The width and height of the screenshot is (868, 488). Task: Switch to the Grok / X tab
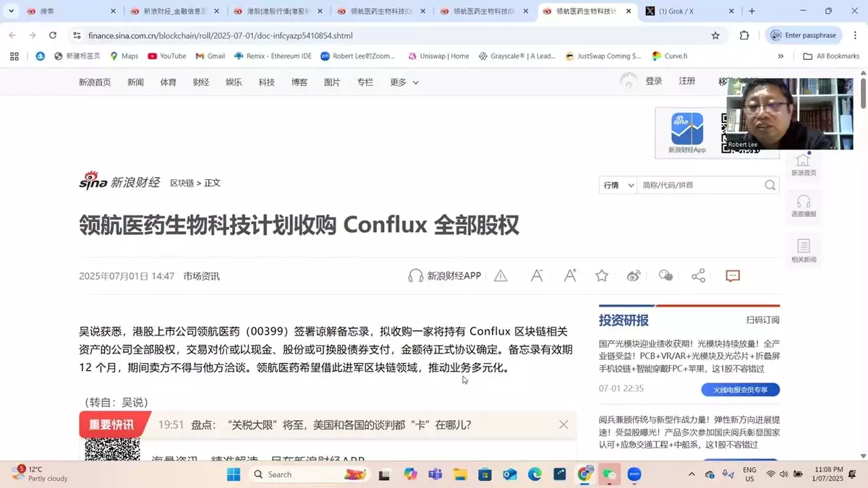(x=691, y=12)
